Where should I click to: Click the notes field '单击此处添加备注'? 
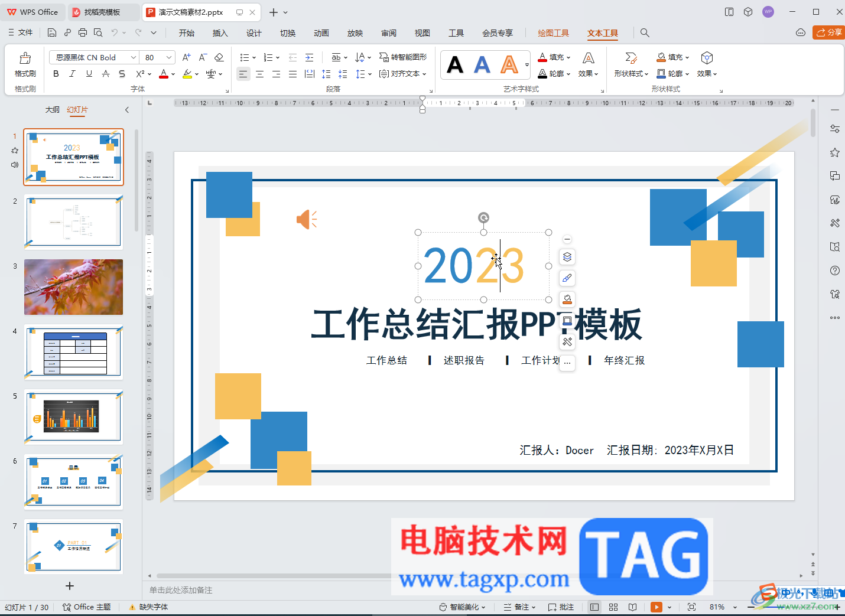(181, 590)
